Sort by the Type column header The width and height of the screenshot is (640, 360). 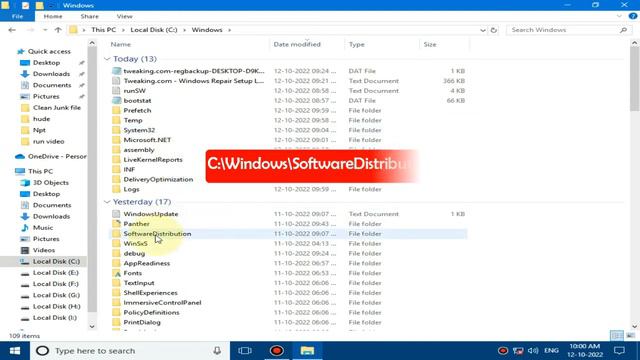(x=356, y=44)
